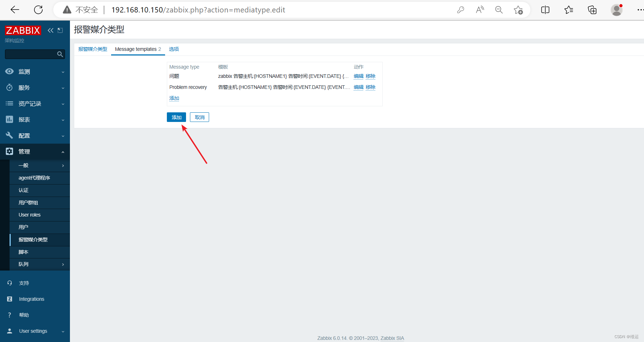The image size is (644, 342).
Task: Click the 支持 headset icon
Action: [x=10, y=283]
